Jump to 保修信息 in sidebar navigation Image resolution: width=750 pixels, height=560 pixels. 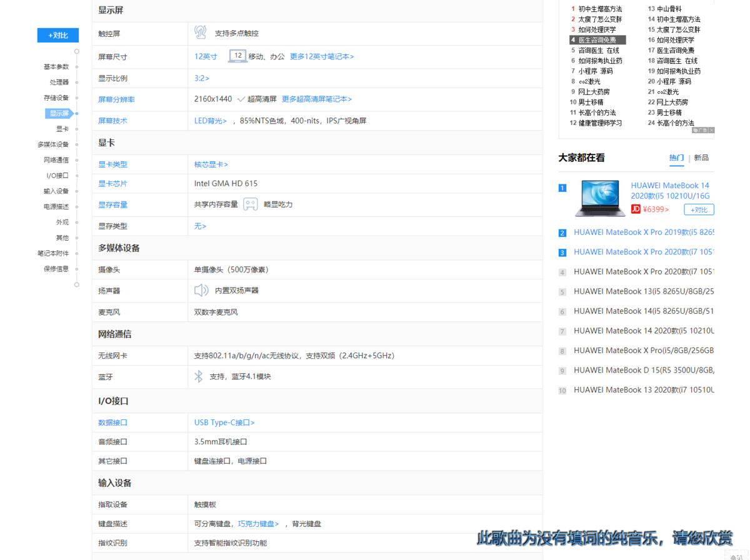click(56, 269)
